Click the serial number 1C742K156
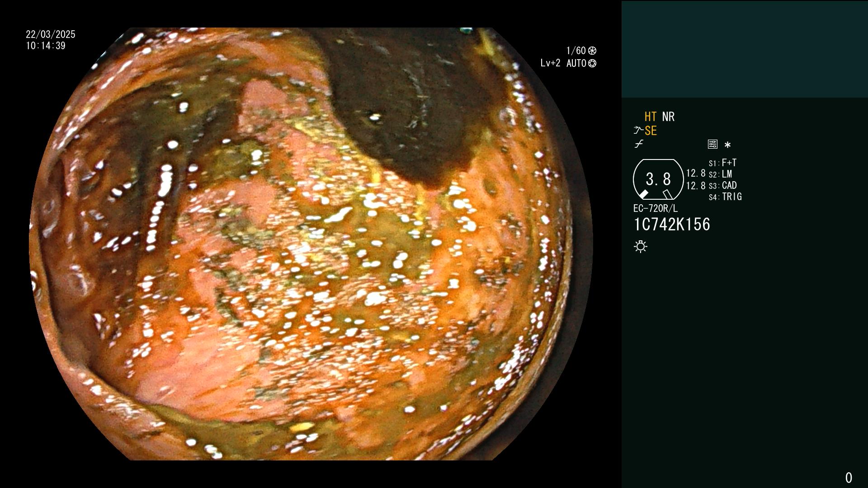 click(x=672, y=225)
